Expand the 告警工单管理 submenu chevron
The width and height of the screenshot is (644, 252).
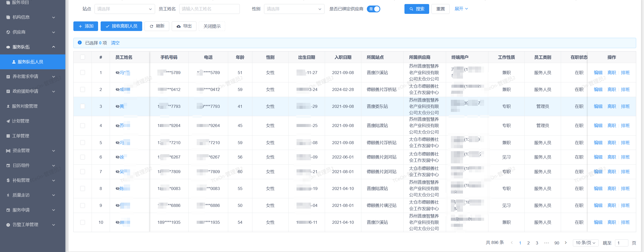(x=53, y=225)
